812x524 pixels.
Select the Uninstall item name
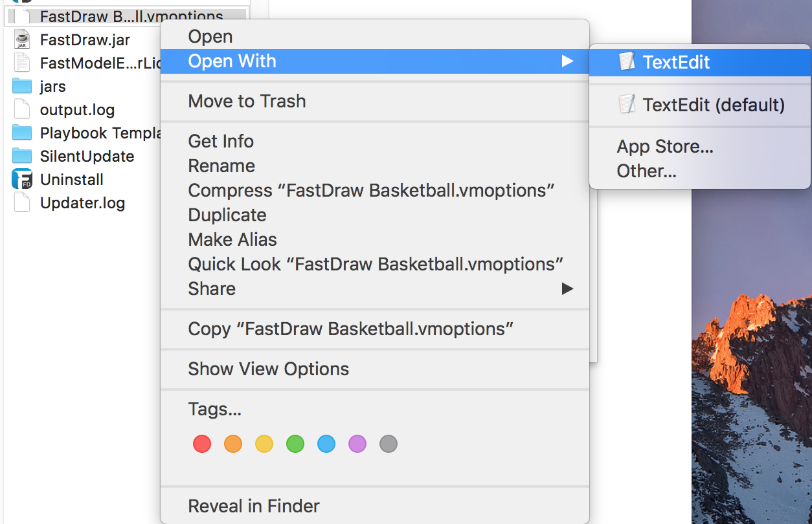(x=71, y=180)
